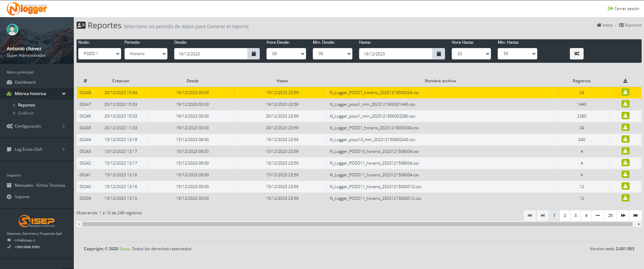Click the user avatar picture
Screen dimensions: 644x269
tap(12, 30)
